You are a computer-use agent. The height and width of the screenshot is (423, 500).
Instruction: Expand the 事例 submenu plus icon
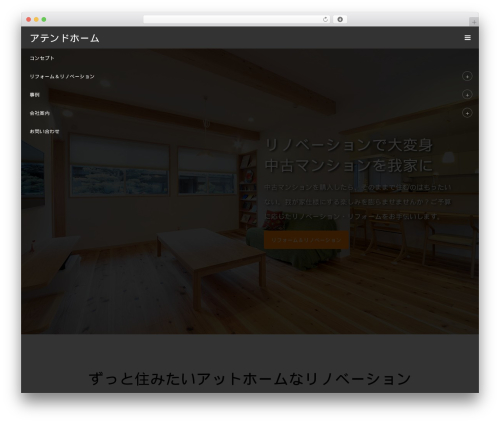(467, 95)
